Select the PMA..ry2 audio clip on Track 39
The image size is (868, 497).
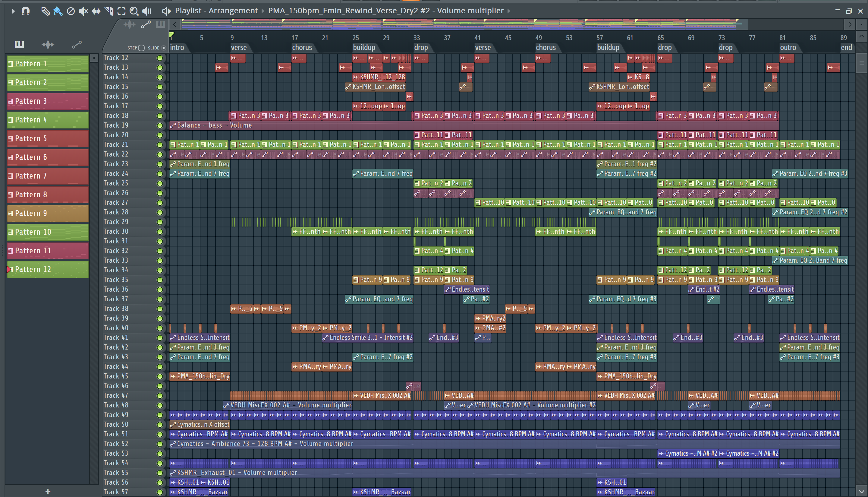pos(490,318)
